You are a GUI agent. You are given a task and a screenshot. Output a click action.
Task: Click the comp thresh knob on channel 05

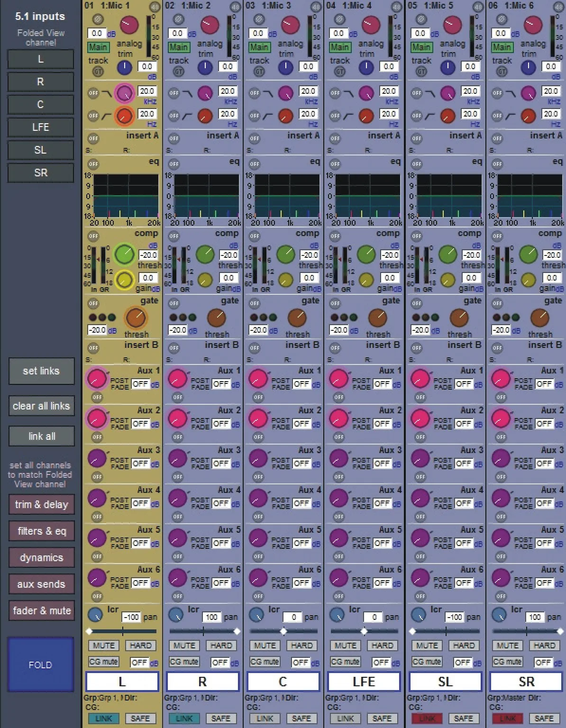448,255
